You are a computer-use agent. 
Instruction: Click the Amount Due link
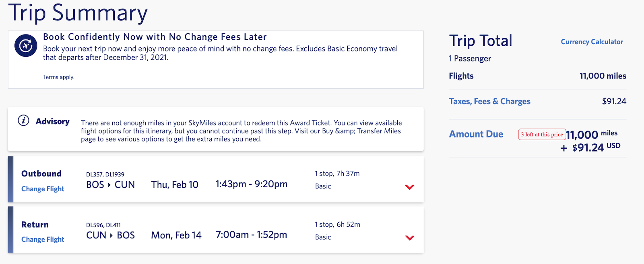coord(476,134)
